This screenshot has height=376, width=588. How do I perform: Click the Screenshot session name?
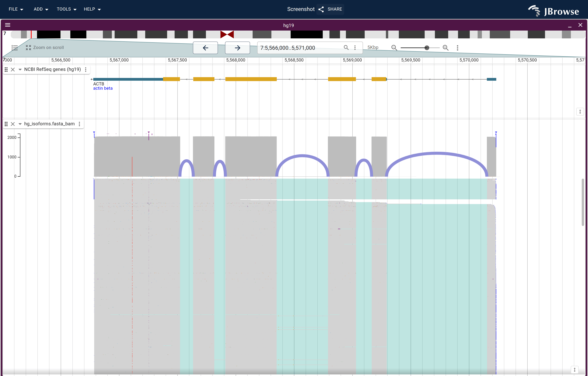pyautogui.click(x=301, y=9)
